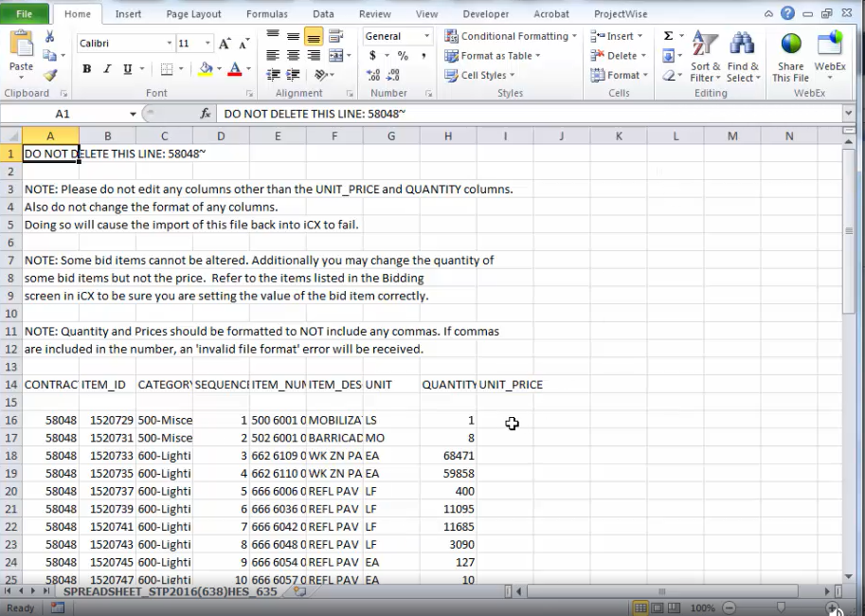Switch to the Formulas tab
The image size is (865, 616).
(x=267, y=14)
